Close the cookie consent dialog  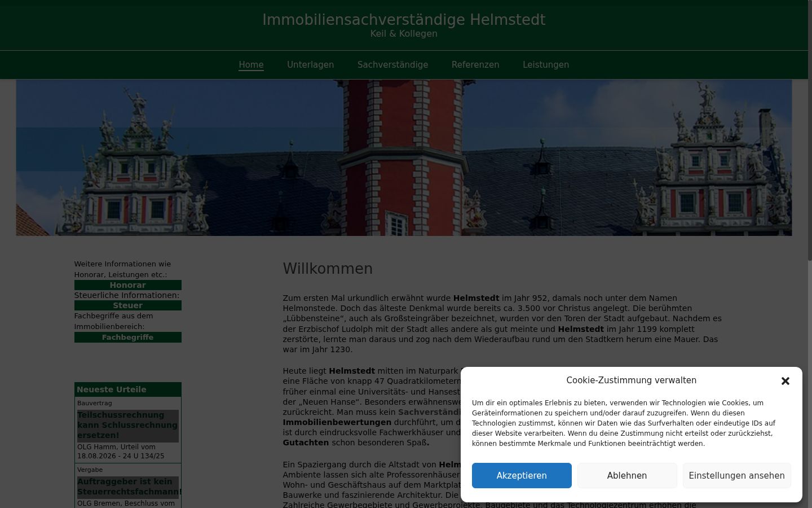[785, 381]
